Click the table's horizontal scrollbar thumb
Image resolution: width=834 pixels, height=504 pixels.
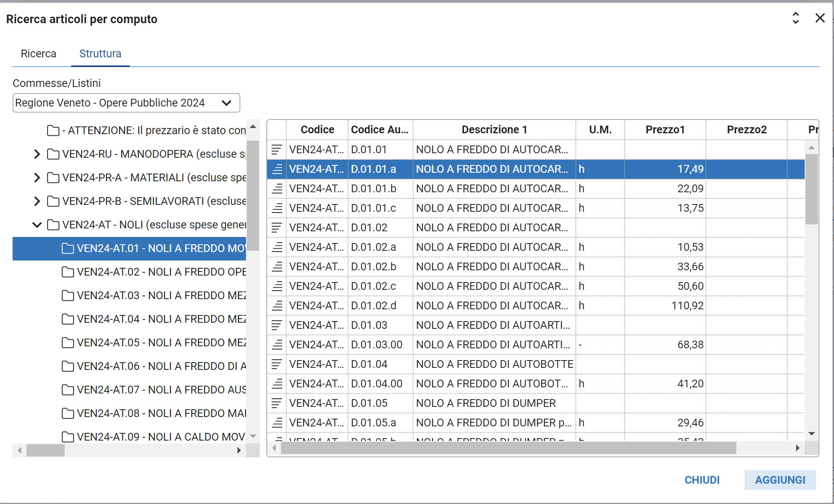508,448
